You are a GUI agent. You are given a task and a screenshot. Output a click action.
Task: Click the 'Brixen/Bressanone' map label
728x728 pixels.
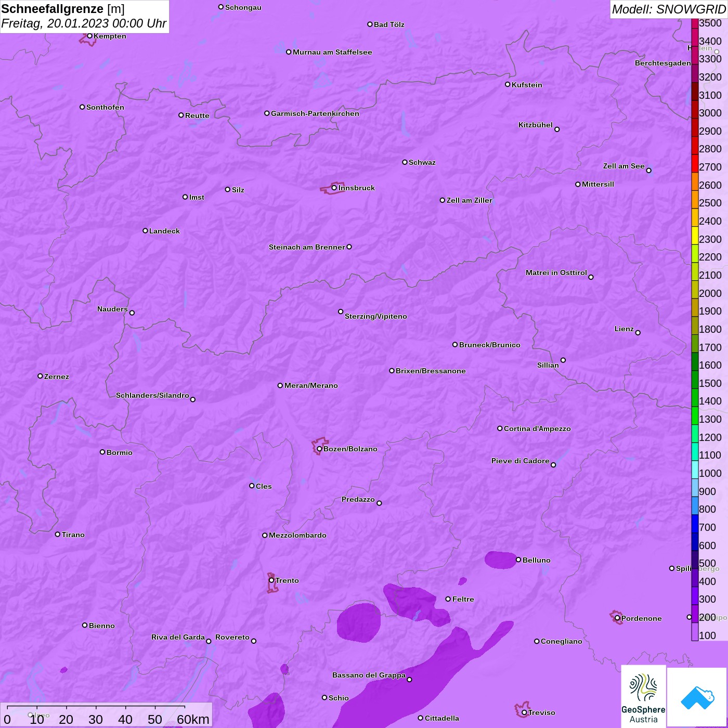[431, 371]
